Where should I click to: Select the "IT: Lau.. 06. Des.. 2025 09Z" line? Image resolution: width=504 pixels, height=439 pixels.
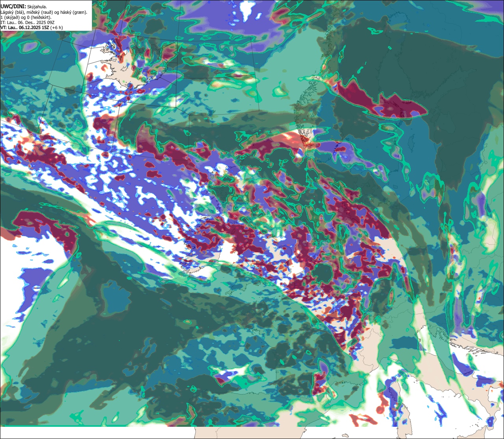(28, 22)
